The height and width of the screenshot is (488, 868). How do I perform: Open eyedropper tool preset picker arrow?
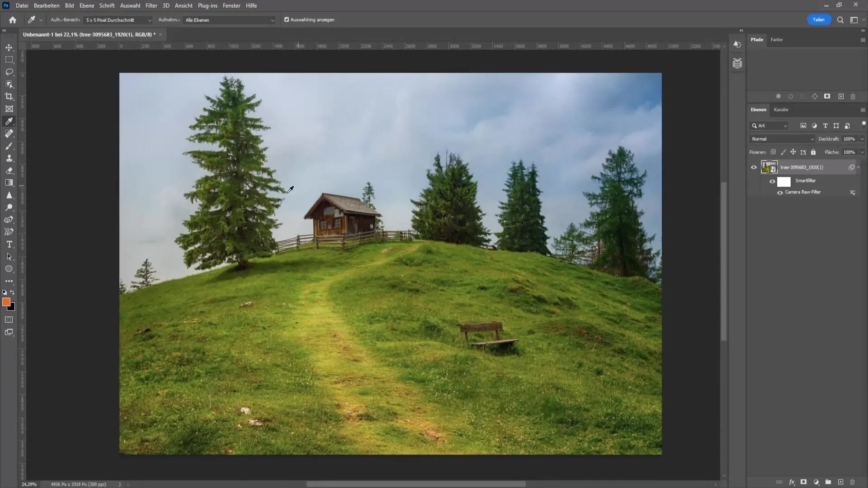pyautogui.click(x=41, y=20)
